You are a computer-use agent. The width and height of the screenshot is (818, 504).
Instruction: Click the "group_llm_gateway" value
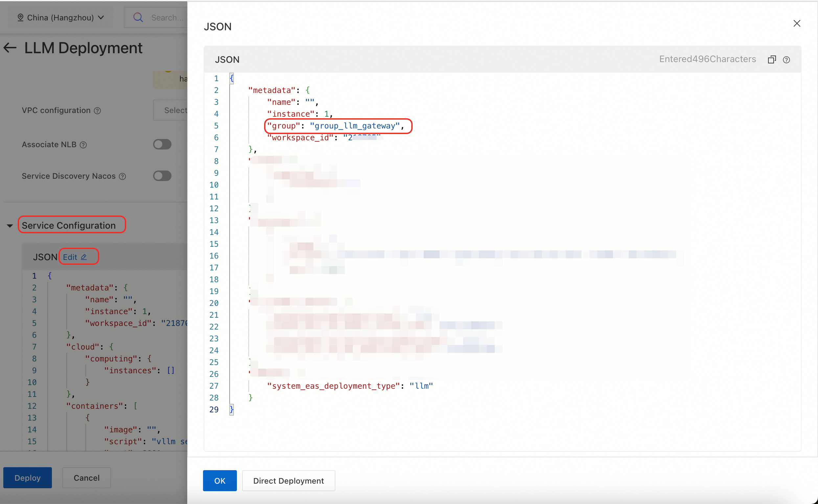tap(354, 126)
